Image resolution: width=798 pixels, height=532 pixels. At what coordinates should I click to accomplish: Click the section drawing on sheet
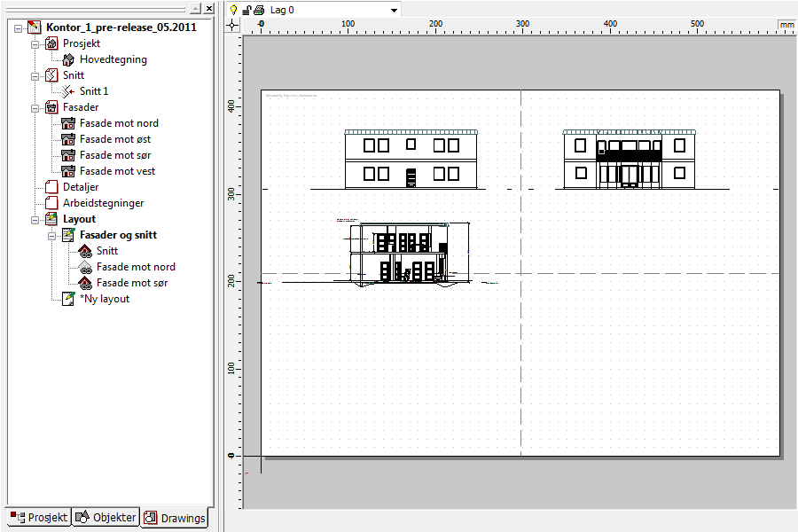click(409, 254)
